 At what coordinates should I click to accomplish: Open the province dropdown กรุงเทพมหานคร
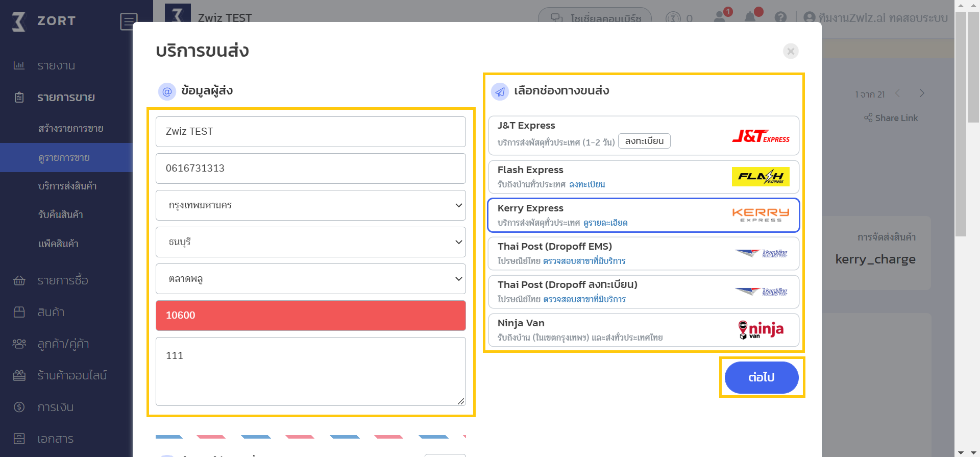point(311,205)
